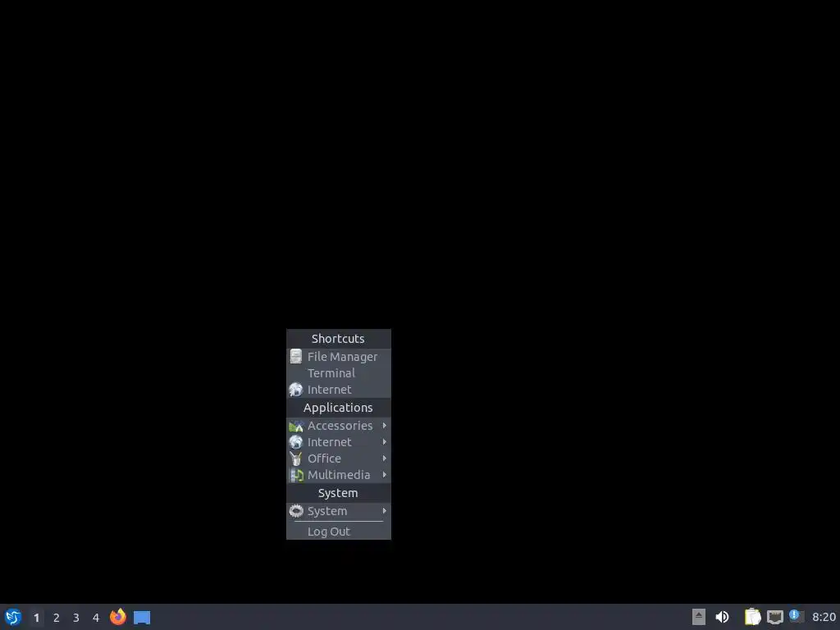Open the removable media eject icon
Screen dimensions: 840x630
point(699,617)
